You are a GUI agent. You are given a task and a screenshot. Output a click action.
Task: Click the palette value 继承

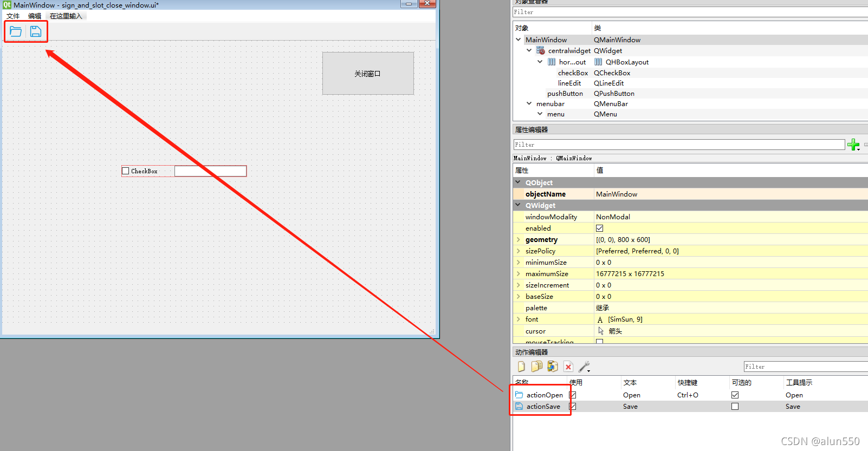(603, 308)
